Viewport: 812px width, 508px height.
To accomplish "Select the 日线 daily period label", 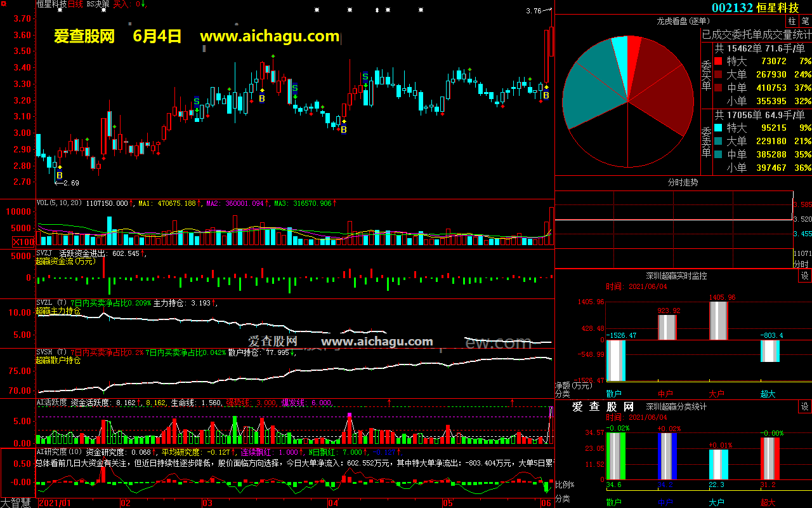I will coord(75,4).
